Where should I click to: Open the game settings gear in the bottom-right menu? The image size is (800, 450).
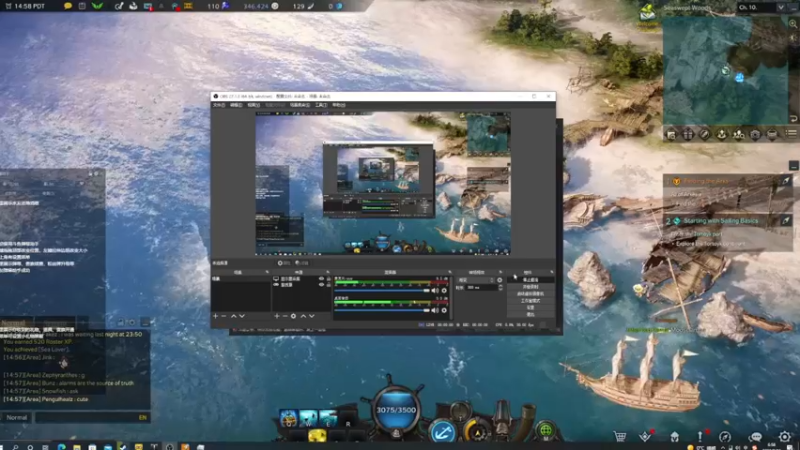point(785,437)
